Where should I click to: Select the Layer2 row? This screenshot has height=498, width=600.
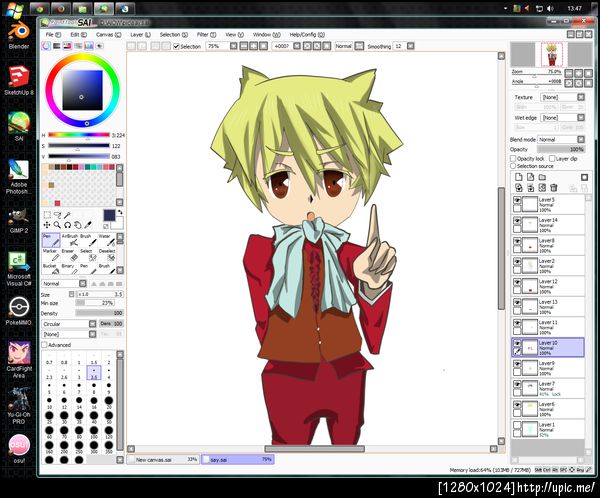548,266
